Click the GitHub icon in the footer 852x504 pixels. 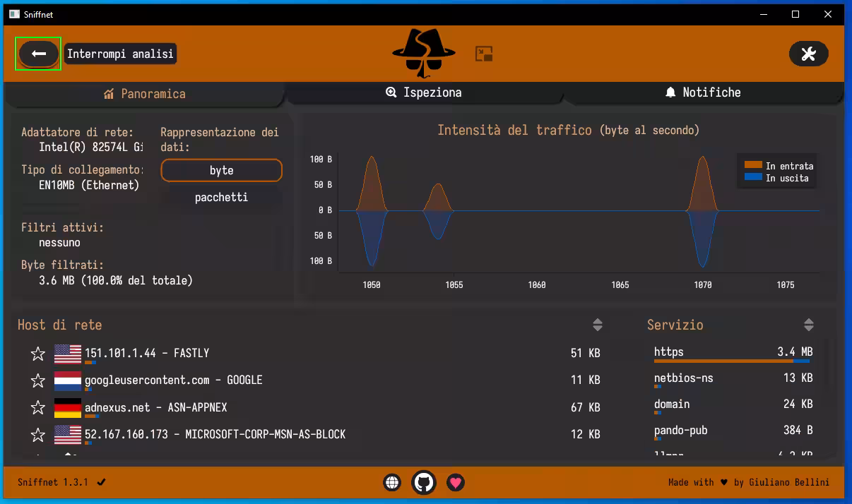click(x=424, y=483)
